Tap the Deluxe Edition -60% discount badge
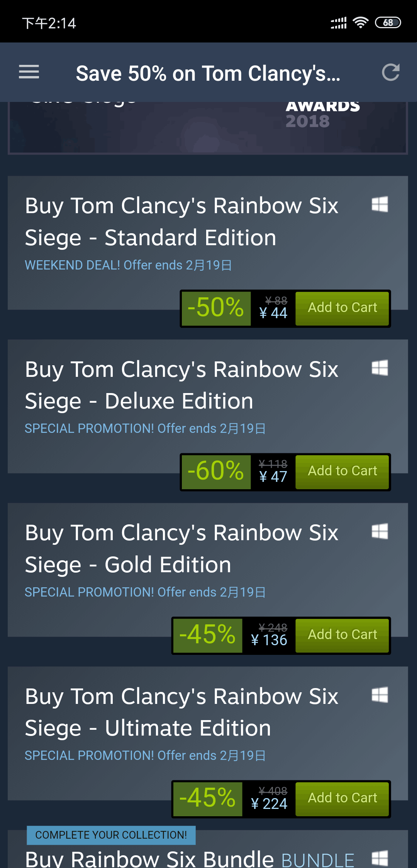417x868 pixels. tap(216, 471)
